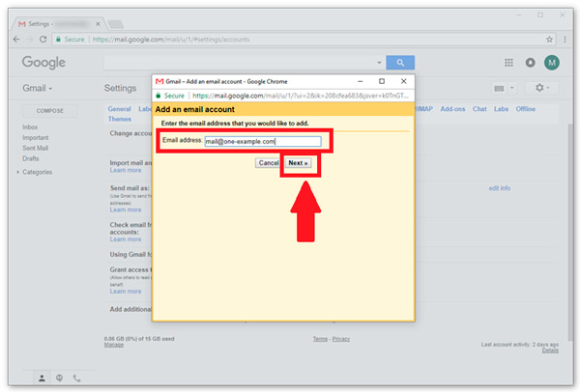Switch to the Themes settings tab
The width and height of the screenshot is (580, 392).
pyautogui.click(x=120, y=119)
